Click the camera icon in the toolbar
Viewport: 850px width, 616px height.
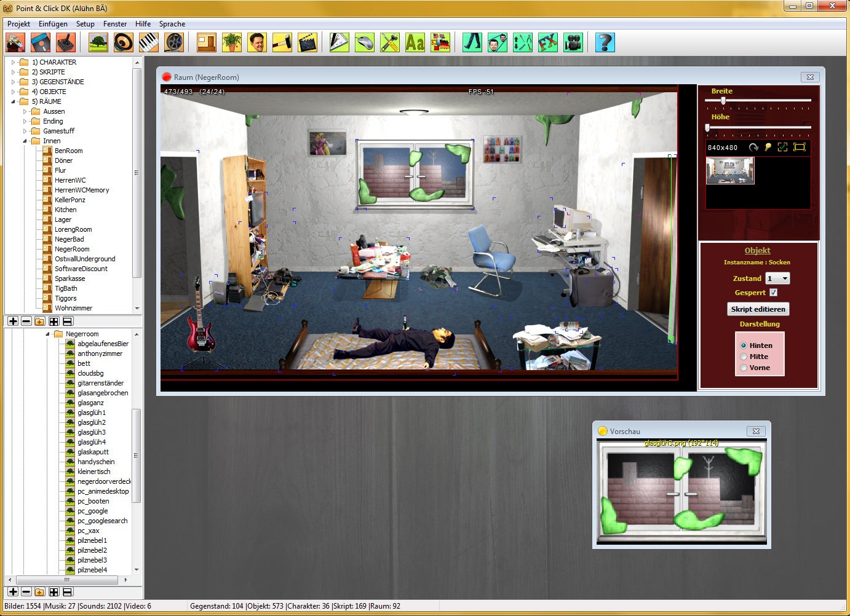(573, 42)
